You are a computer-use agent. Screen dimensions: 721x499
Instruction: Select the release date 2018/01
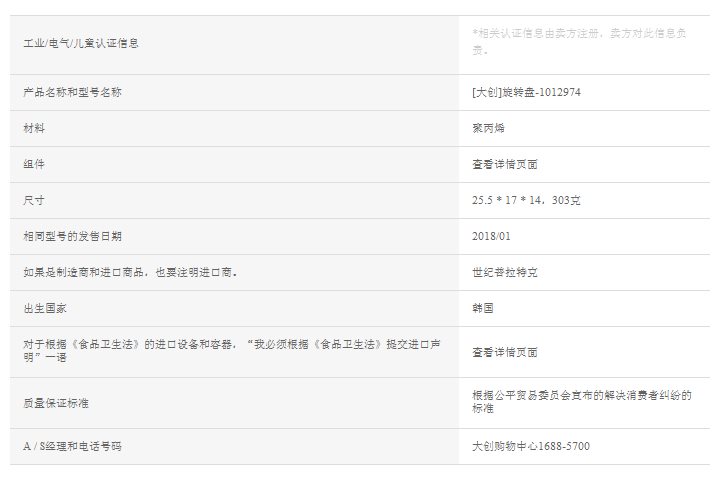coord(491,236)
